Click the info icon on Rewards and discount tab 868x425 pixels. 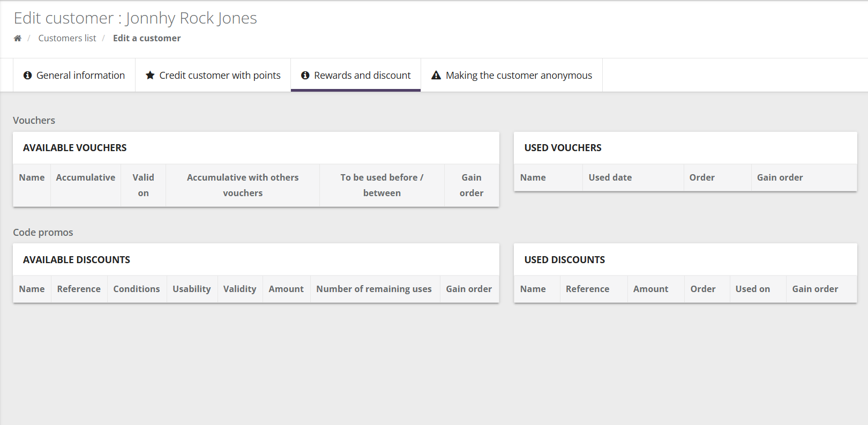click(305, 76)
